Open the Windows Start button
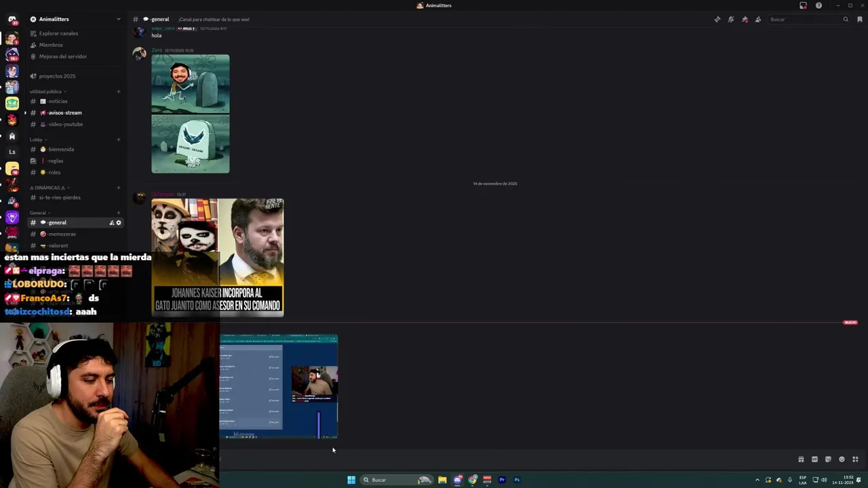Image resolution: width=868 pixels, height=488 pixels. coord(351,480)
